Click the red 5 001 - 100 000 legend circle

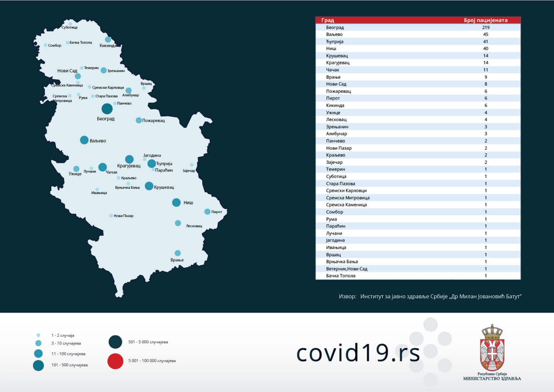115,361
